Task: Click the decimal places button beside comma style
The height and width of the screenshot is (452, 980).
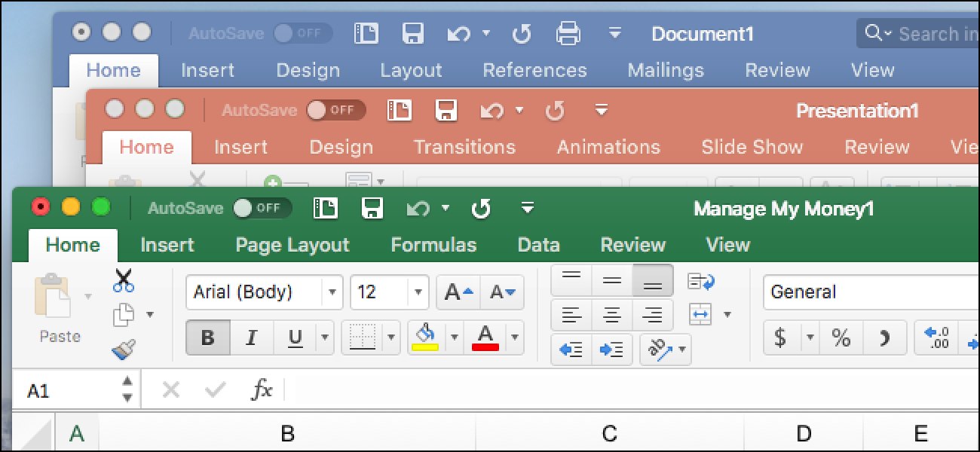Action: 935,337
